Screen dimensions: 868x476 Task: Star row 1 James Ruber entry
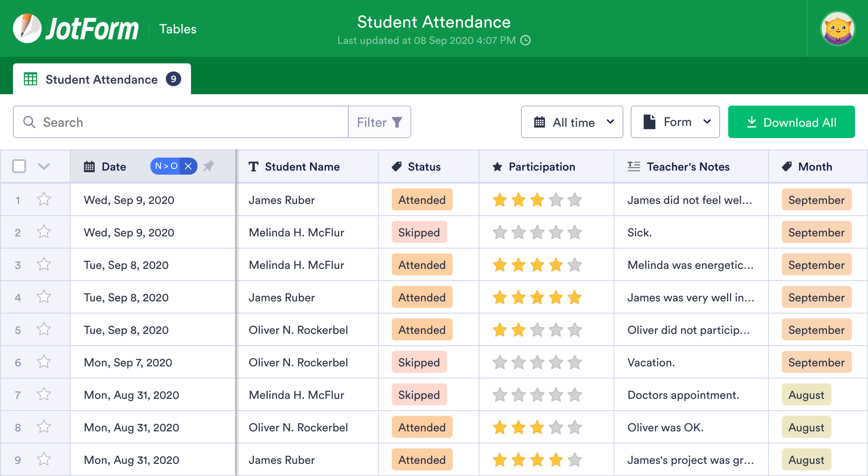(43, 199)
